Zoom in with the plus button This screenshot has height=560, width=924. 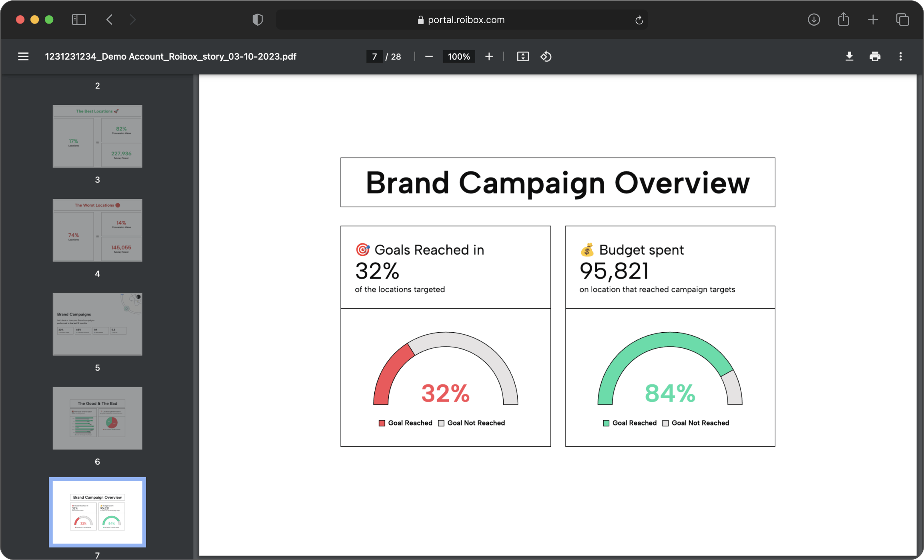(489, 56)
